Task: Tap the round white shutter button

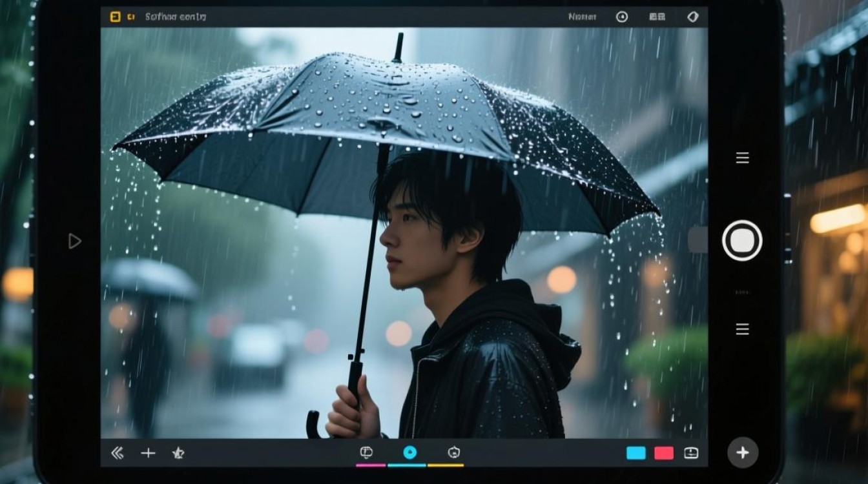Action: click(742, 241)
